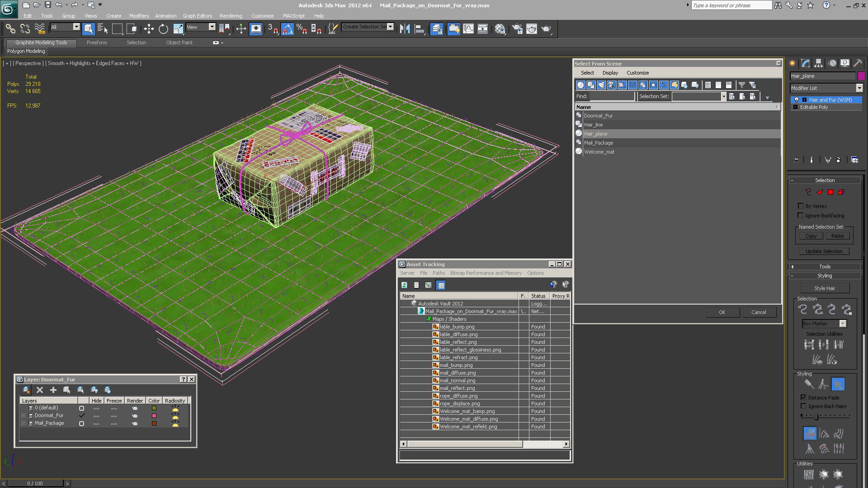Toggle Render for the Doormat_Fur layer
This screenshot has height=488, width=868.
pos(135,416)
